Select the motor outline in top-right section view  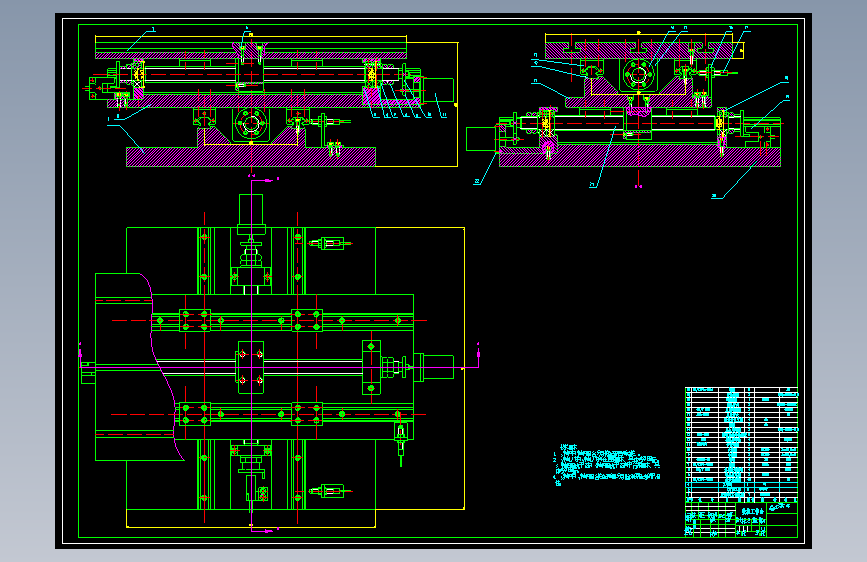coord(481,139)
